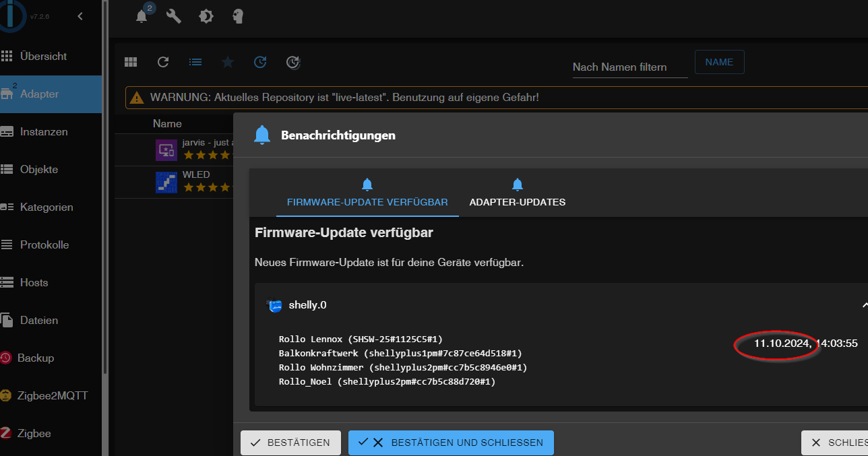
Task: Open the Instanzen sidebar page
Action: pos(44,132)
